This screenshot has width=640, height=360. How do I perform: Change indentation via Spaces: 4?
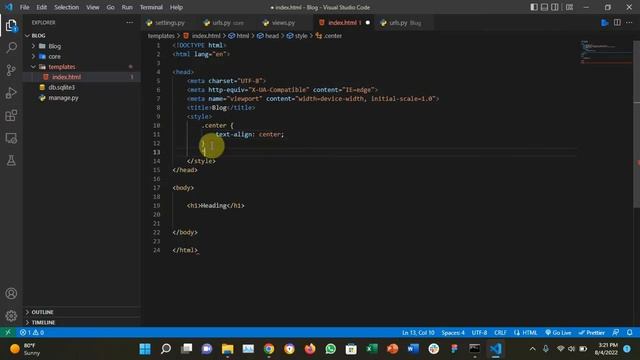[x=453, y=332]
